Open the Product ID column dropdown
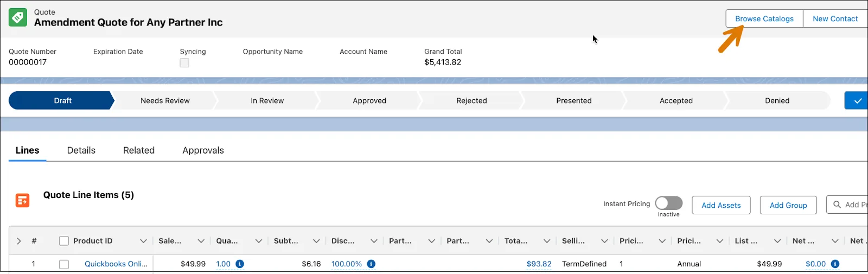Image resolution: width=868 pixels, height=274 pixels. (143, 241)
